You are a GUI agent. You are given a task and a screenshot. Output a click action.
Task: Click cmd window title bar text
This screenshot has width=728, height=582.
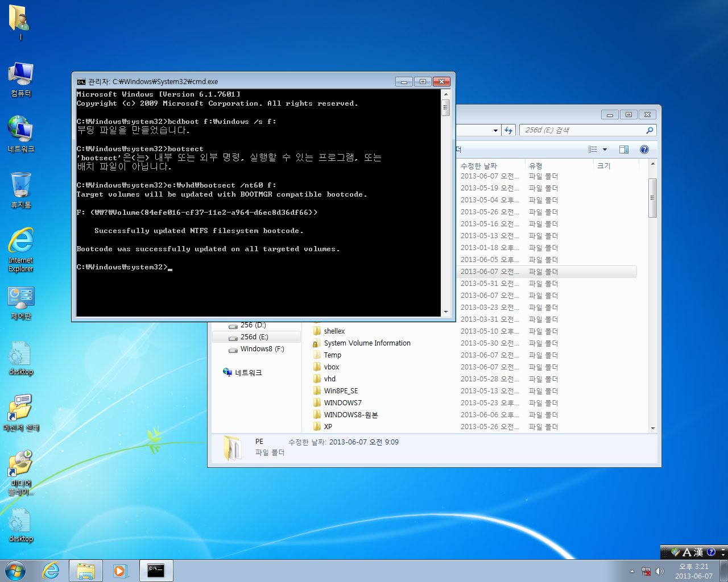153,82
